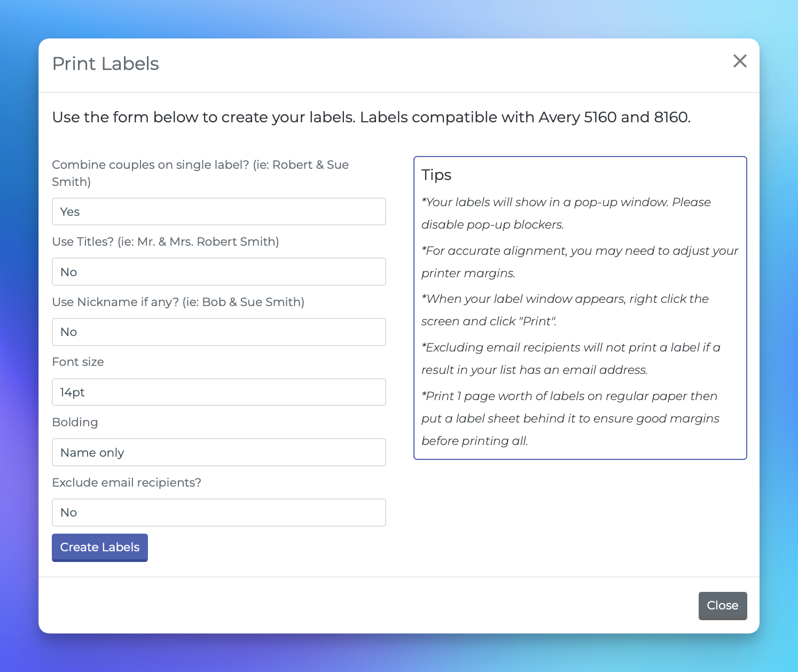Select the Combine couples on single label text
Image resolution: width=798 pixels, height=672 pixels.
point(200,173)
